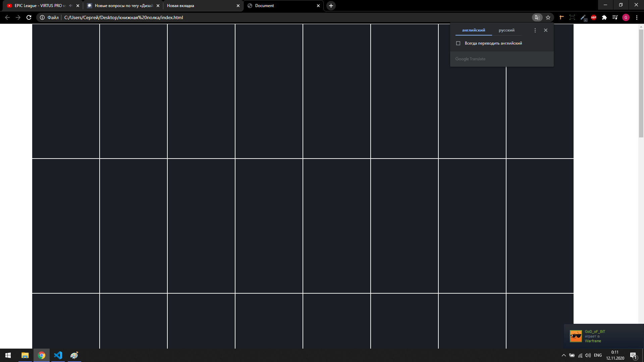Viewport: 644px width, 362px height.
Task: Open the notification center icon
Action: click(633, 355)
